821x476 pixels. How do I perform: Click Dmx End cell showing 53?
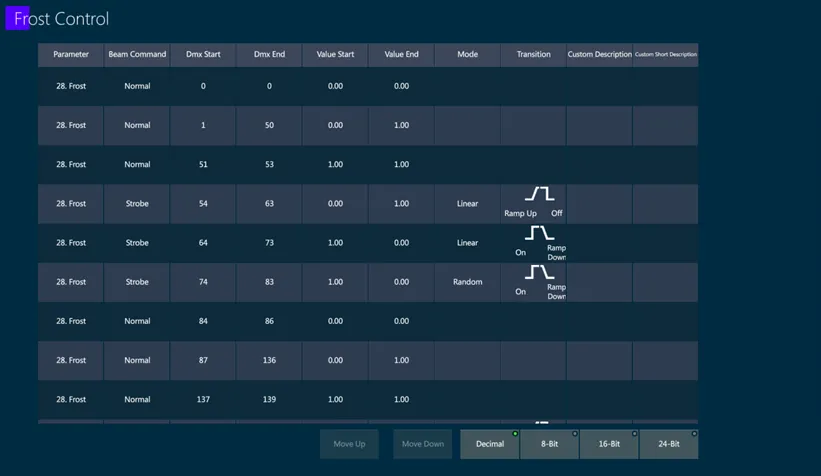click(269, 164)
